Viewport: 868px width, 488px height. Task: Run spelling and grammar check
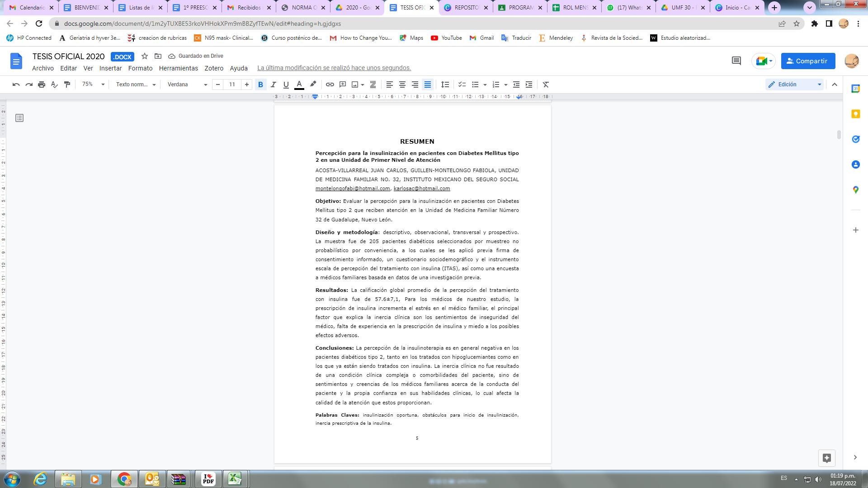pyautogui.click(x=54, y=84)
